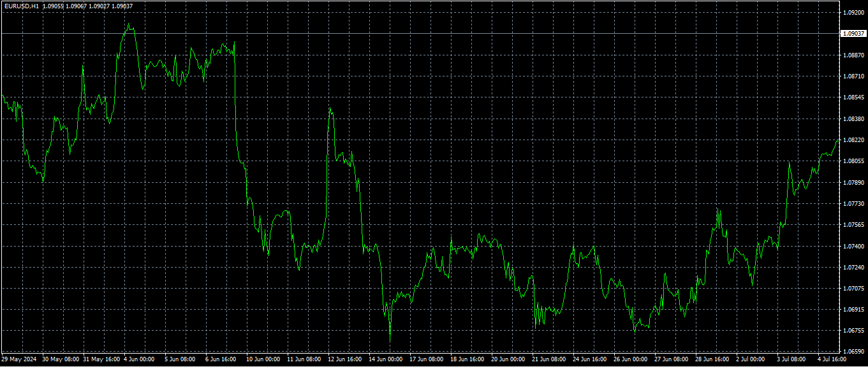Image resolution: width=868 pixels, height=367 pixels.
Task: Click the 1.07240 price scale label
Action: pyautogui.click(x=853, y=268)
